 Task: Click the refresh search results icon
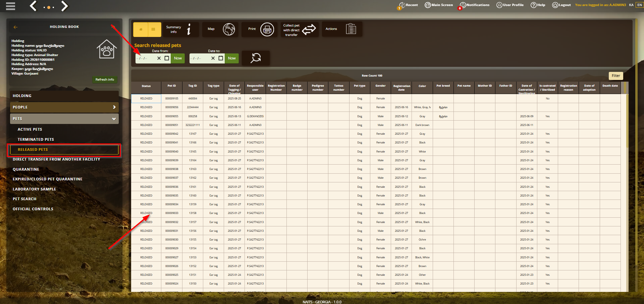point(256,58)
